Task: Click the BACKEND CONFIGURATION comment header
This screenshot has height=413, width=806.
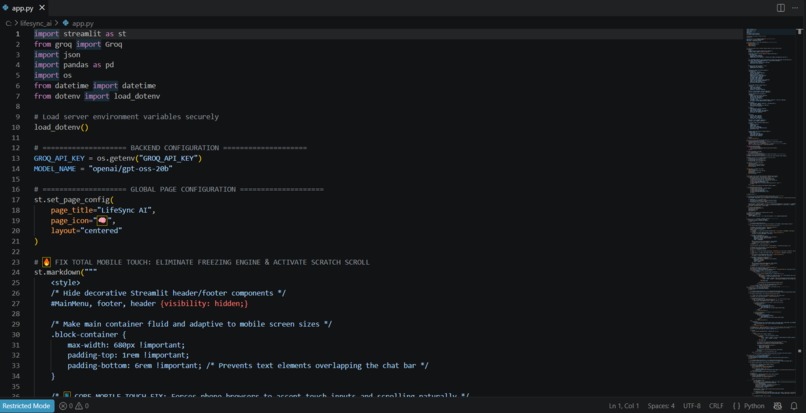Action: pyautogui.click(x=170, y=148)
